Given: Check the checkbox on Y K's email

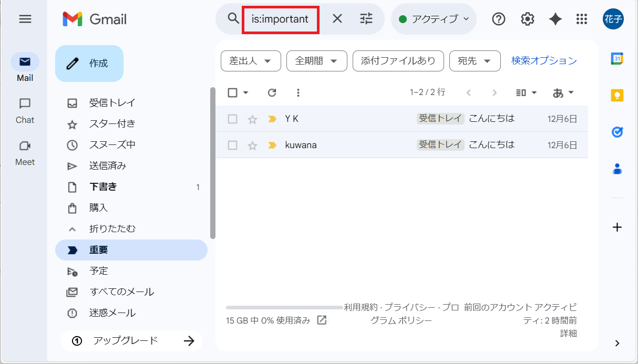Looking at the screenshot, I should pyautogui.click(x=232, y=118).
